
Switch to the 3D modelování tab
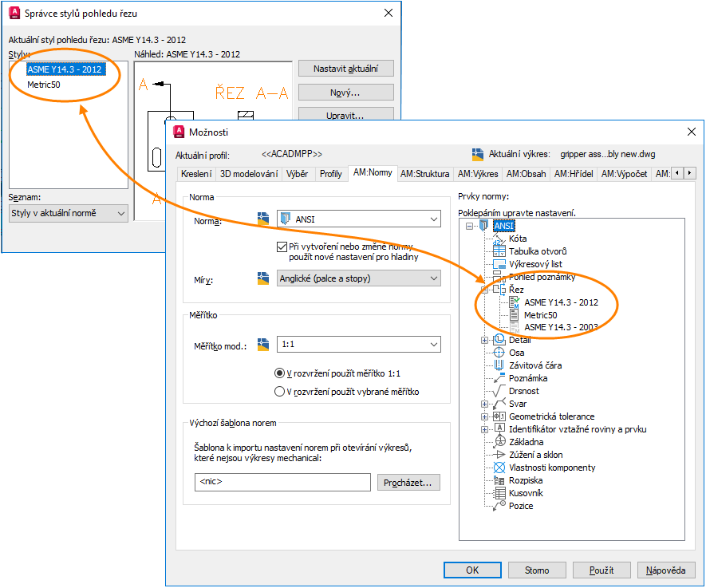pos(249,174)
